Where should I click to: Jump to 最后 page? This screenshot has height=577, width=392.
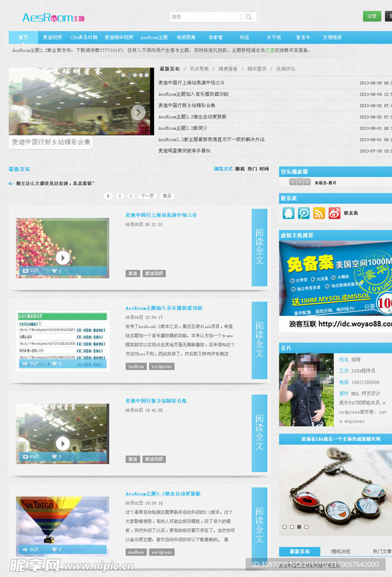pos(167,196)
